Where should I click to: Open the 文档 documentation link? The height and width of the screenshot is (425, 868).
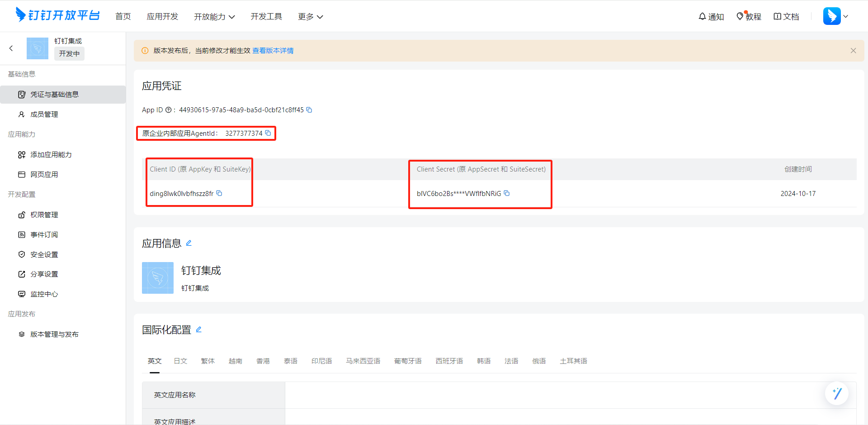click(x=786, y=17)
